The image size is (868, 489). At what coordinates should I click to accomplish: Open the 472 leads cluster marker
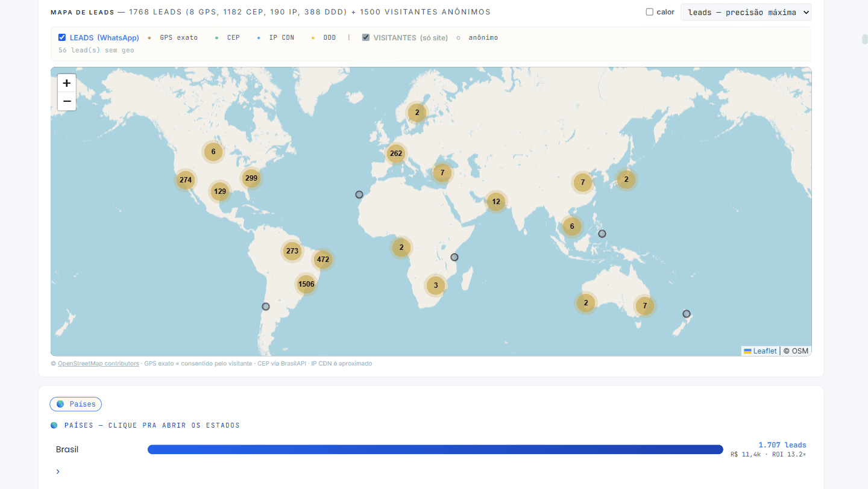(323, 260)
